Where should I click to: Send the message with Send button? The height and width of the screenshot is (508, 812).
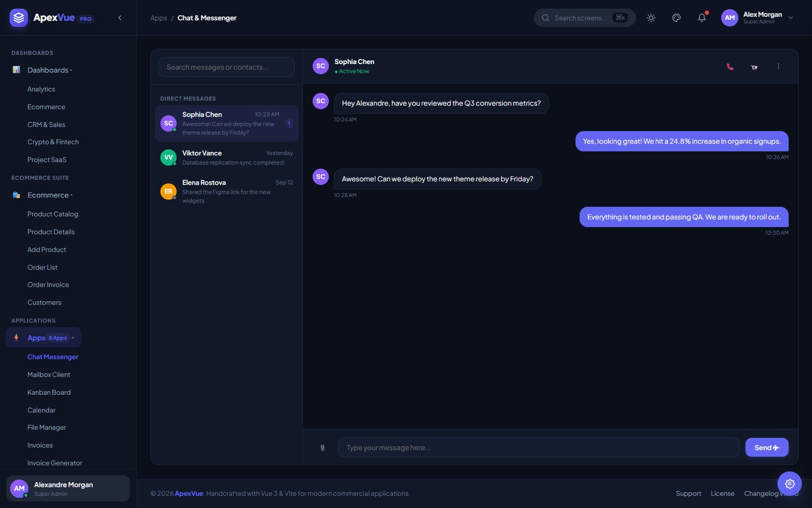[767, 448]
